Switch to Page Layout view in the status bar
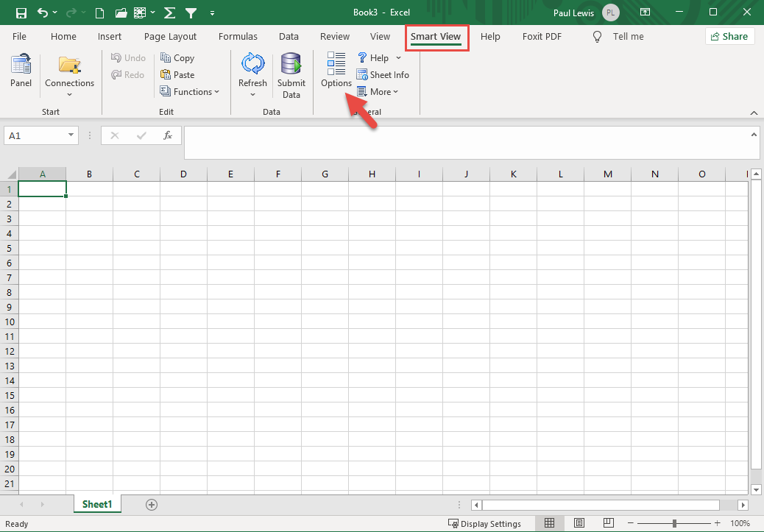Screen dimensions: 764x532 [x=579, y=522]
